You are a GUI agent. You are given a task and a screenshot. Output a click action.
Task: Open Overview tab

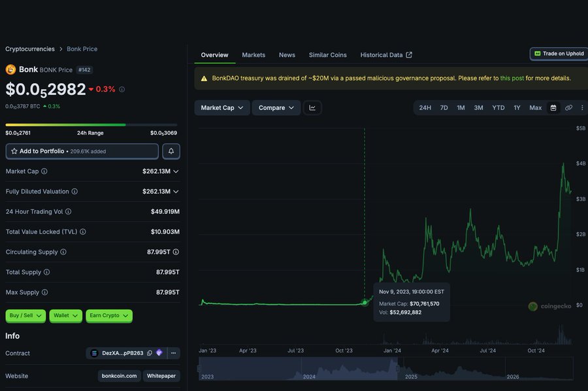pyautogui.click(x=214, y=55)
